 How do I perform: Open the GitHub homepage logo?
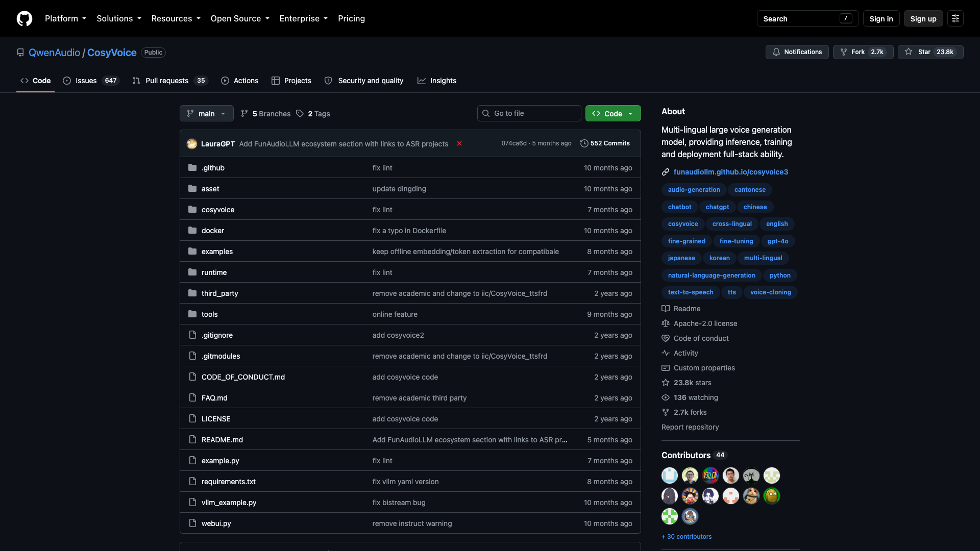[x=24, y=18]
